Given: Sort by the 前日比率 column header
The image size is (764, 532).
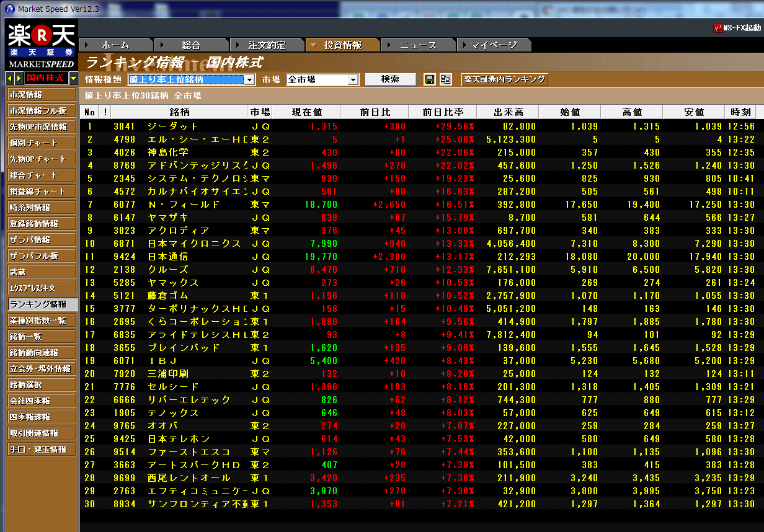Looking at the screenshot, I should pyautogui.click(x=443, y=112).
